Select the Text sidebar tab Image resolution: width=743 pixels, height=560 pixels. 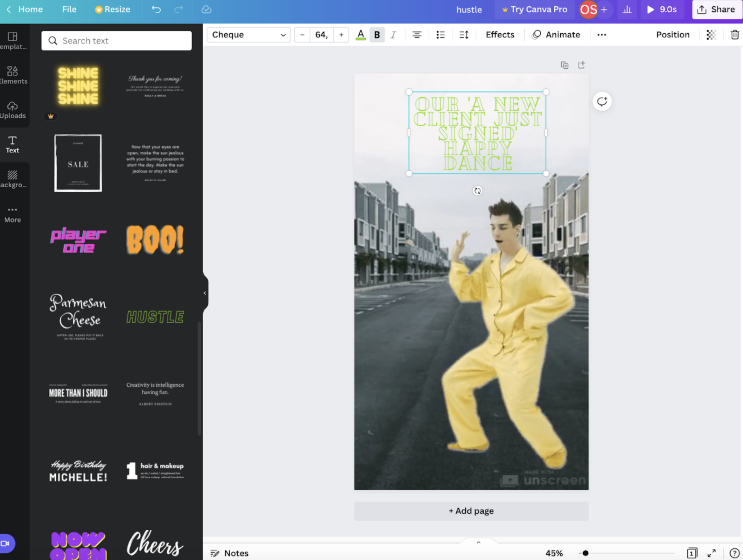pyautogui.click(x=13, y=145)
